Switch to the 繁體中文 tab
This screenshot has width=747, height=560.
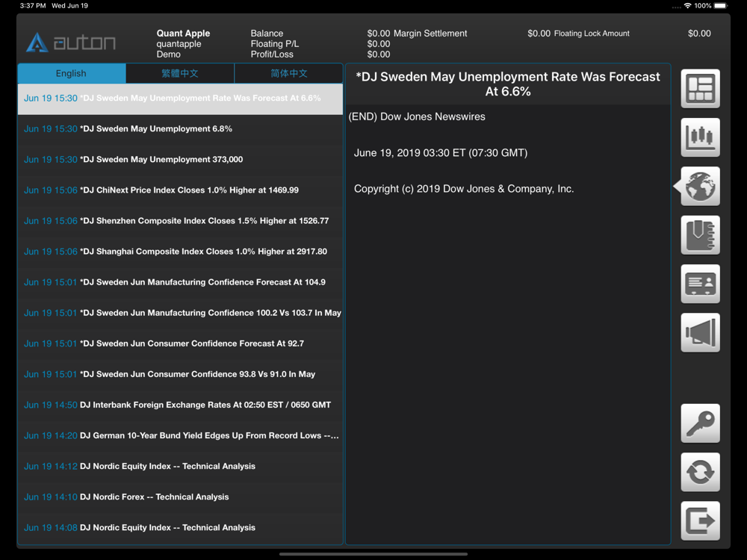tap(180, 73)
